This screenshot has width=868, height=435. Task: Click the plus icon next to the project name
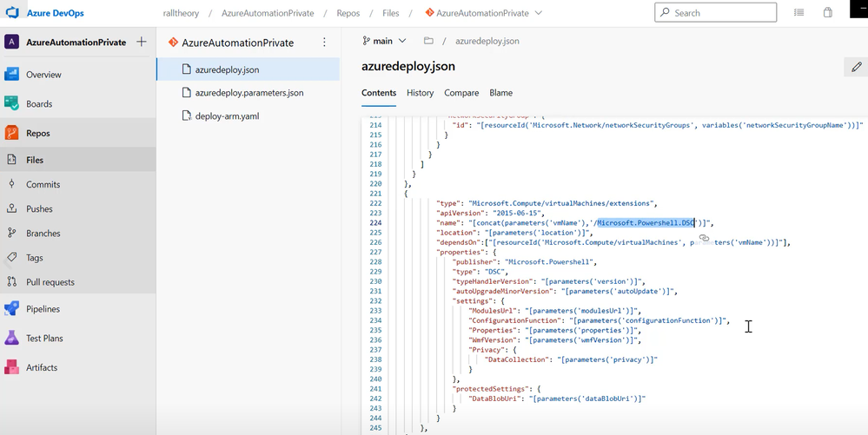point(142,42)
